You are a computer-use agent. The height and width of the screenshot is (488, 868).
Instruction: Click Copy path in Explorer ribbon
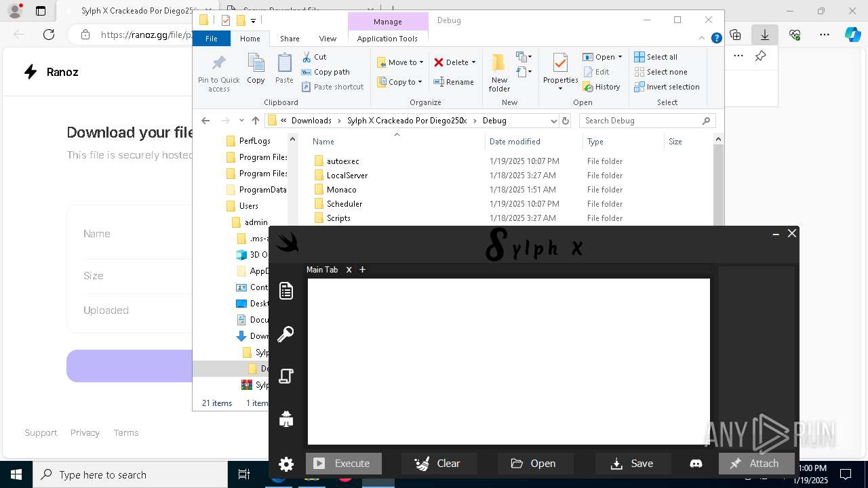tap(325, 72)
